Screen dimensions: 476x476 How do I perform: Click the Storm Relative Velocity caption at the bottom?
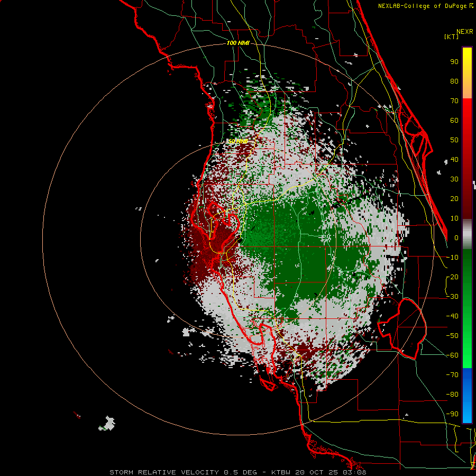[x=237, y=472]
